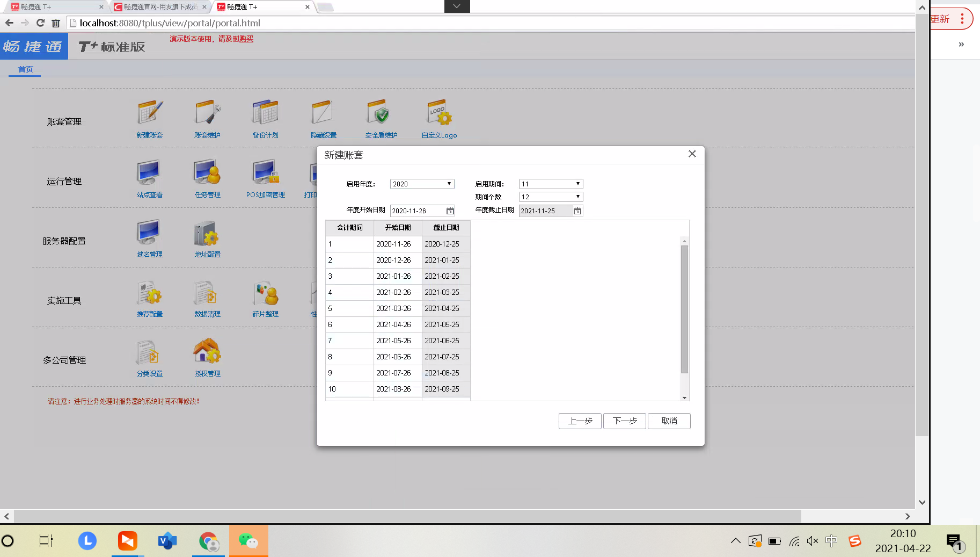
Task: Open the 备份计划 icon
Action: [266, 112]
